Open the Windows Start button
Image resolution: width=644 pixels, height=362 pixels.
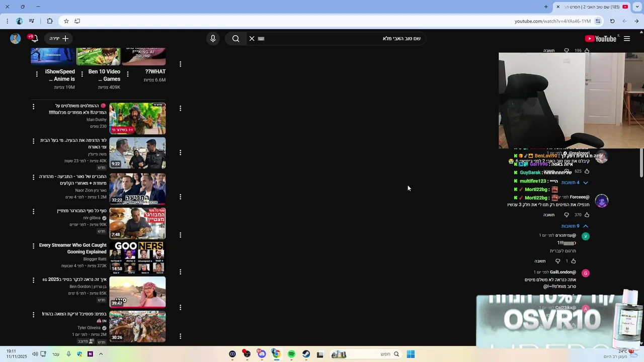coord(411,354)
